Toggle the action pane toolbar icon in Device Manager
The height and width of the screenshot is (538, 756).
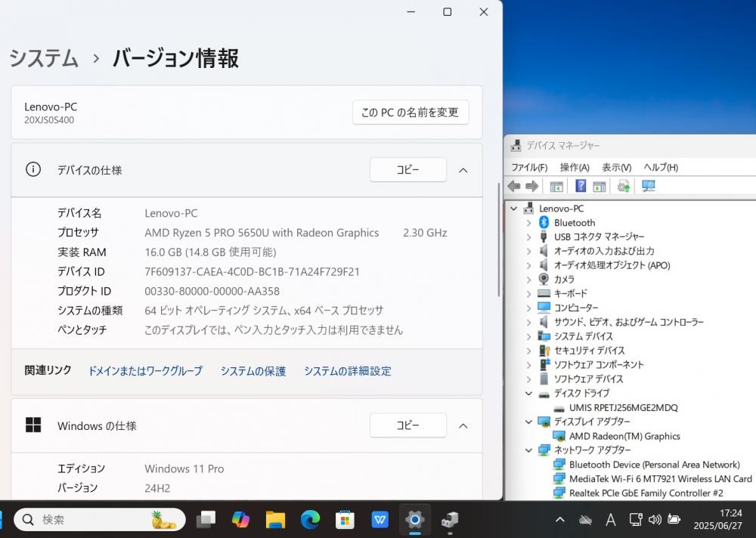click(600, 186)
